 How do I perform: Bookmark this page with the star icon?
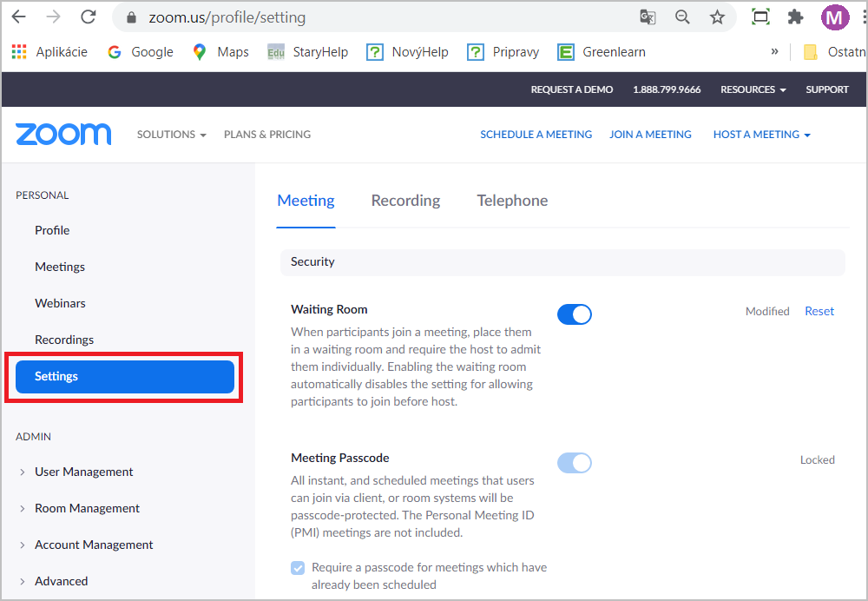click(718, 17)
